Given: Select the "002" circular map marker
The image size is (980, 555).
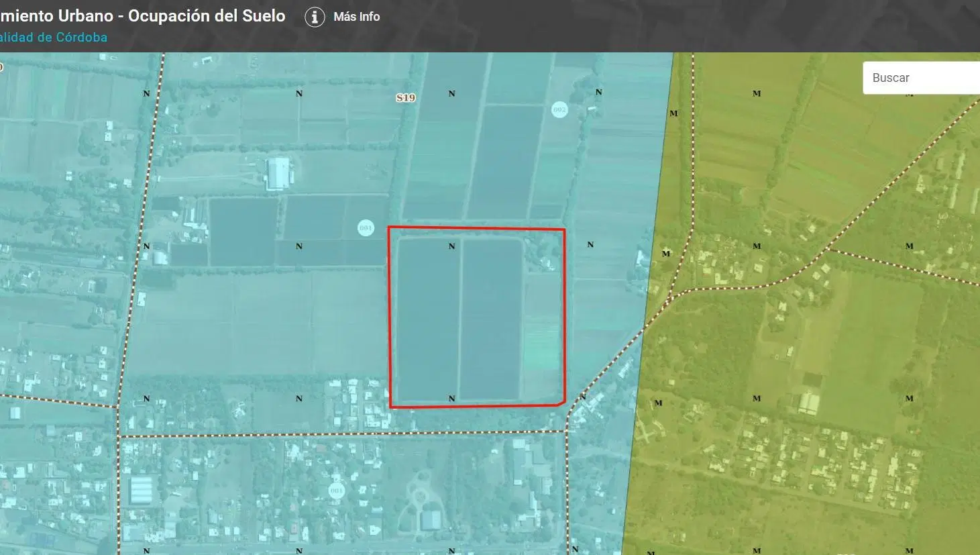Looking at the screenshot, I should click(x=559, y=109).
